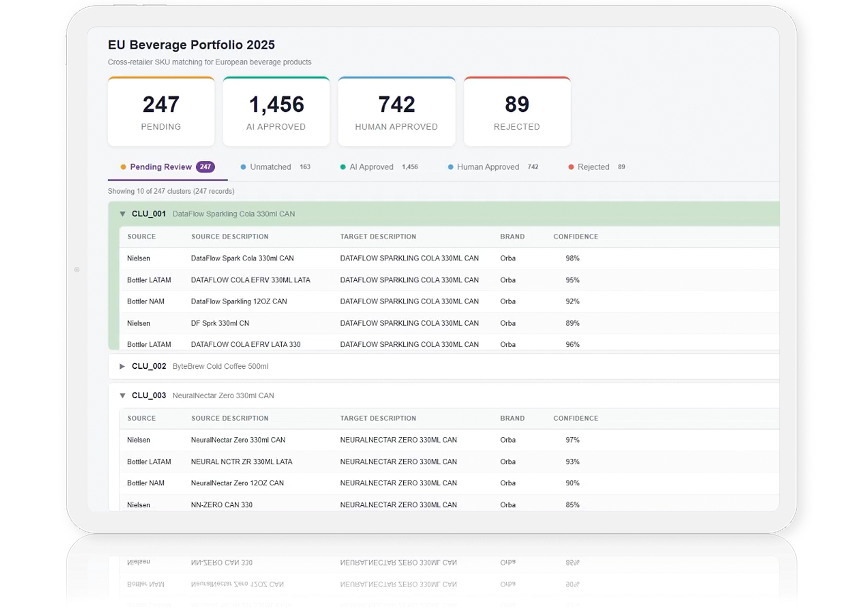Image resolution: width=868 pixels, height=608 pixels.
Task: Click the Source Description header in CLU_003
Action: (x=230, y=418)
